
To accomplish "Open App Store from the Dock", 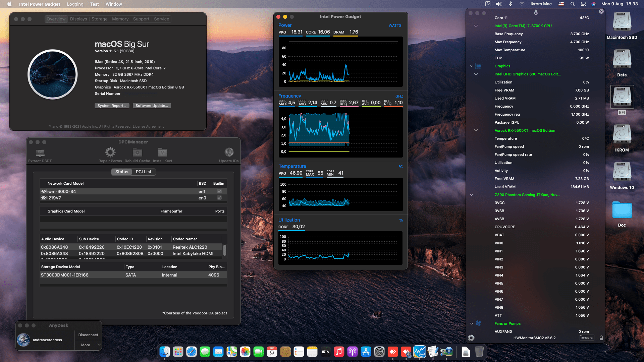I will 366,352.
